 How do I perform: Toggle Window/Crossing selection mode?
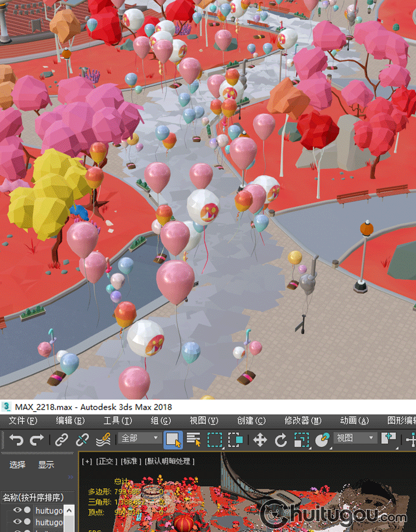coord(236,440)
